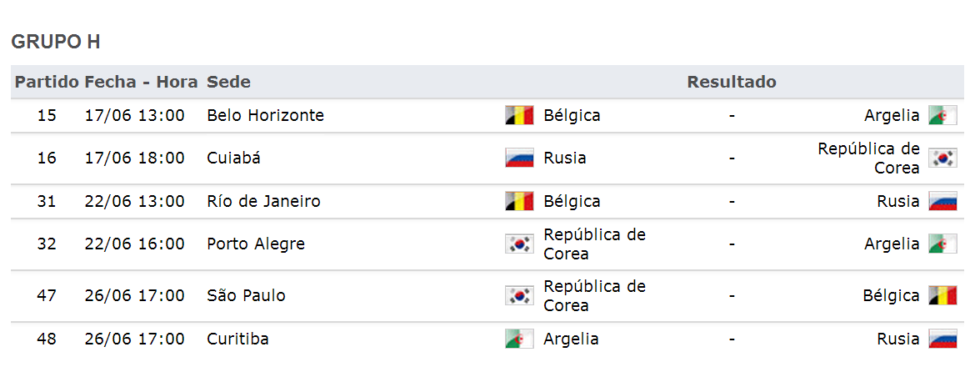Click Russia flag beside Cuiabá match
The image size is (980, 367).
pyautogui.click(x=519, y=158)
